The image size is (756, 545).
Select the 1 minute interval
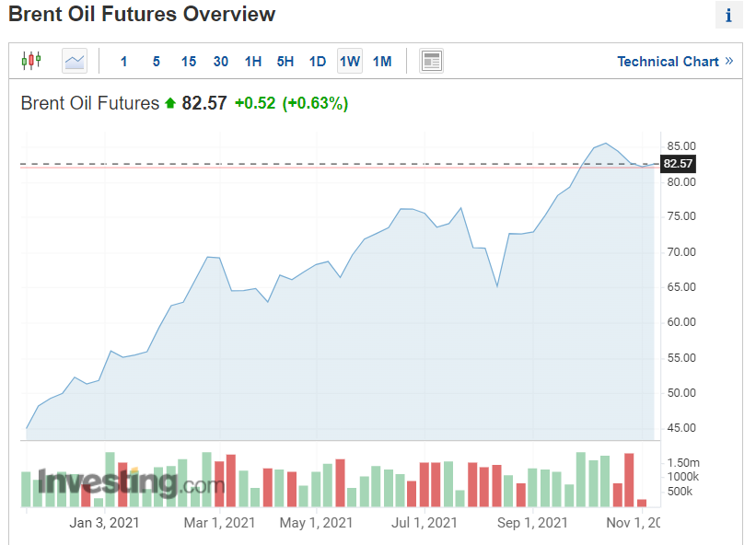click(124, 62)
